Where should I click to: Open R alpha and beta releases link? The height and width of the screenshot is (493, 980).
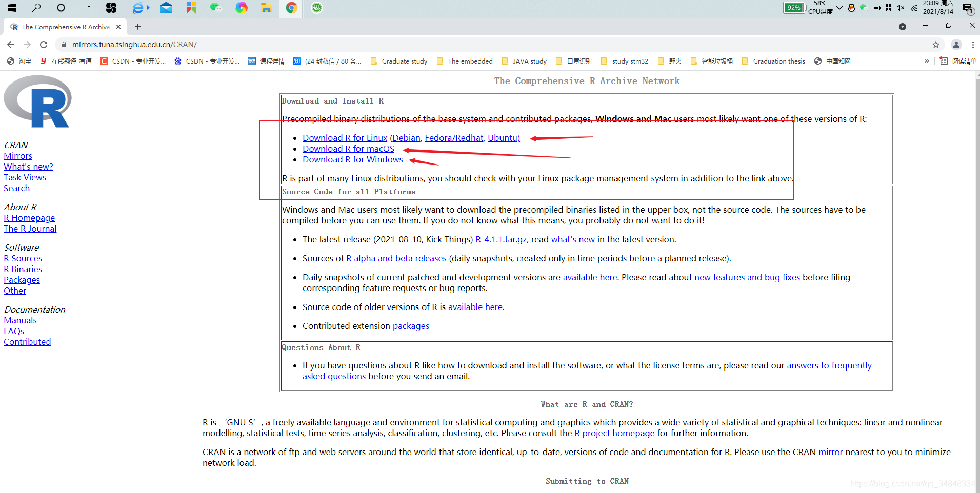tap(396, 258)
